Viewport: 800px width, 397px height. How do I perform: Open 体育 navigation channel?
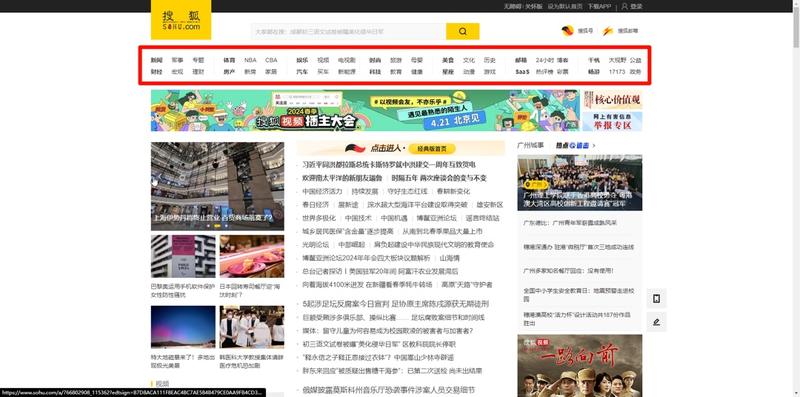(x=229, y=60)
